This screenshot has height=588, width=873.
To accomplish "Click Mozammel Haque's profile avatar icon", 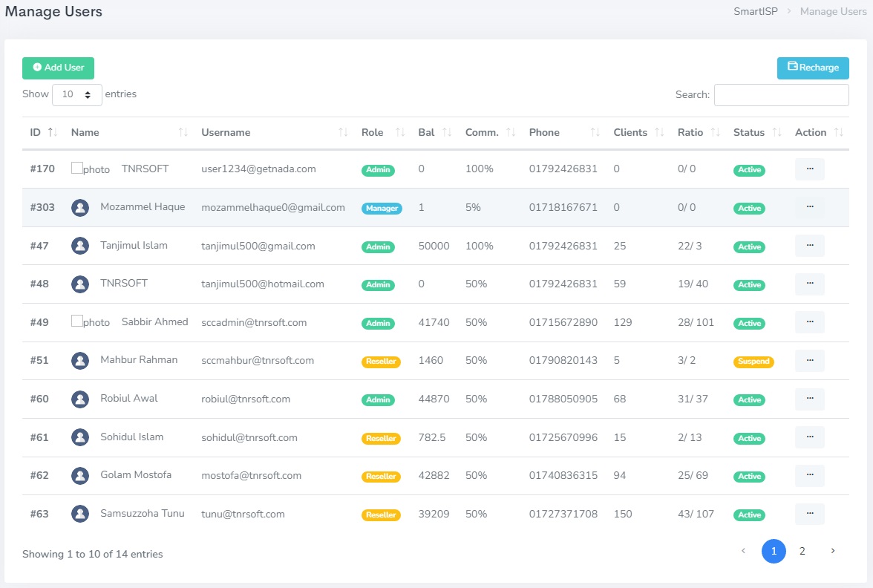I will coord(80,208).
